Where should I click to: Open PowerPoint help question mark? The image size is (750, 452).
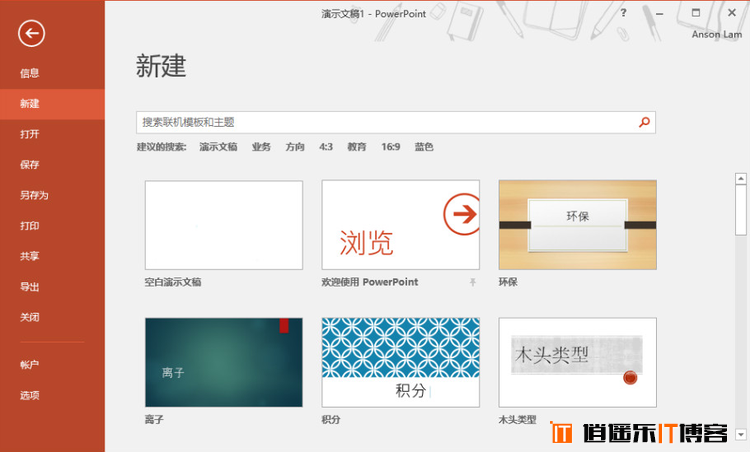point(623,13)
